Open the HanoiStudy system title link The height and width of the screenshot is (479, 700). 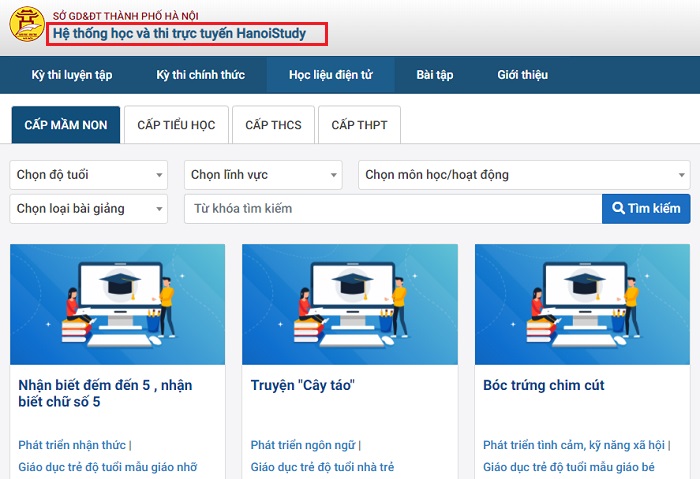179,33
